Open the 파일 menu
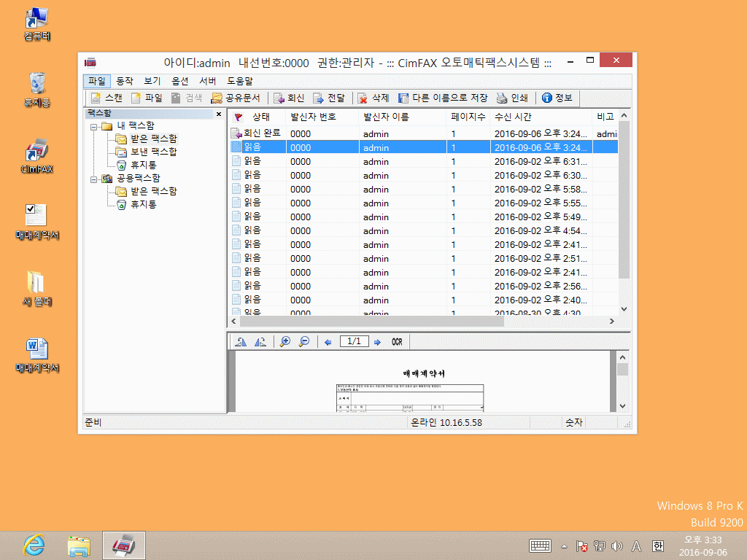 97,81
